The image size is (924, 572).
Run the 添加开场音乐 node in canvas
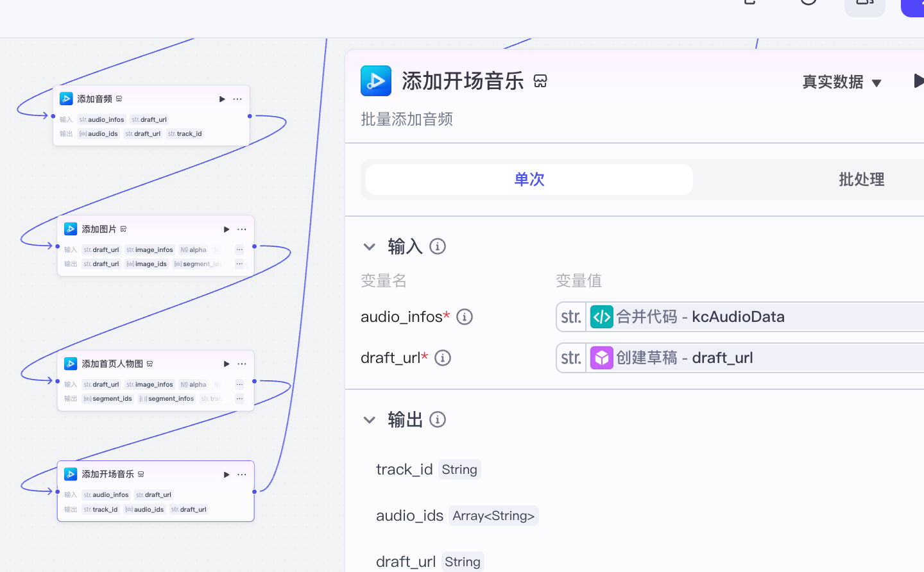pos(227,475)
